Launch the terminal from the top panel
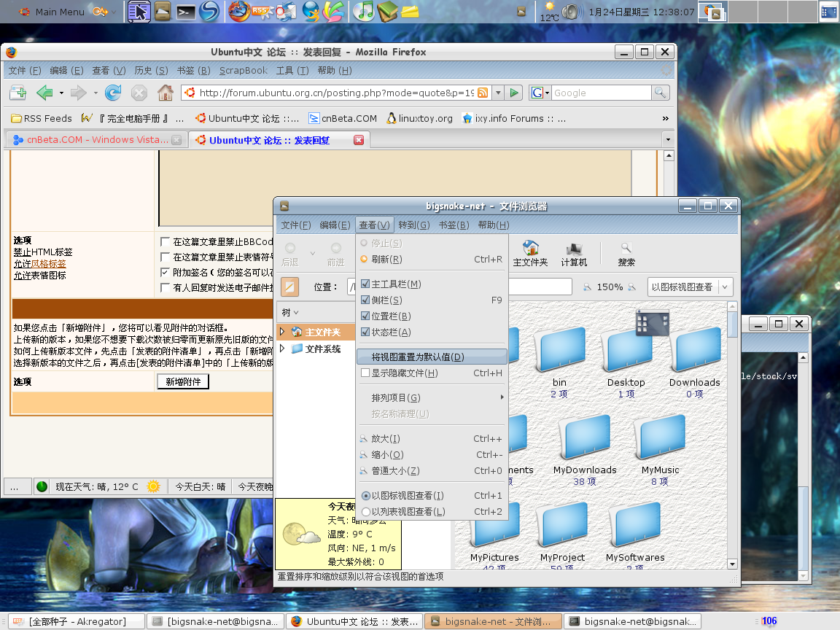This screenshot has width=840, height=630. coord(185,11)
